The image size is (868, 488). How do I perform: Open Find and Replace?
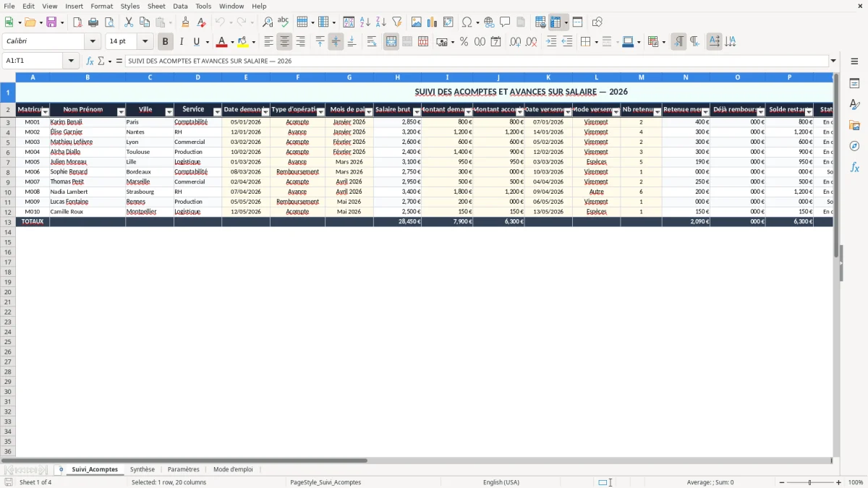(x=268, y=22)
